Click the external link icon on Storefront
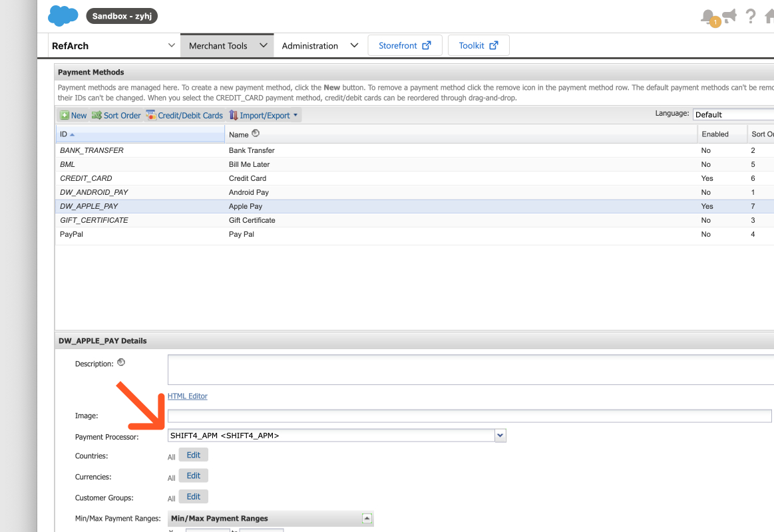 [x=427, y=45]
